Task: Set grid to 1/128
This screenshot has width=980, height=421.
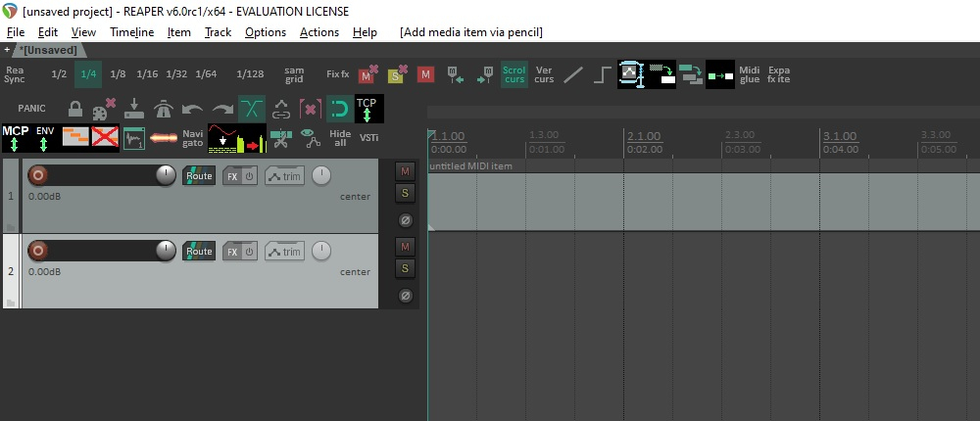Action: pos(250,74)
